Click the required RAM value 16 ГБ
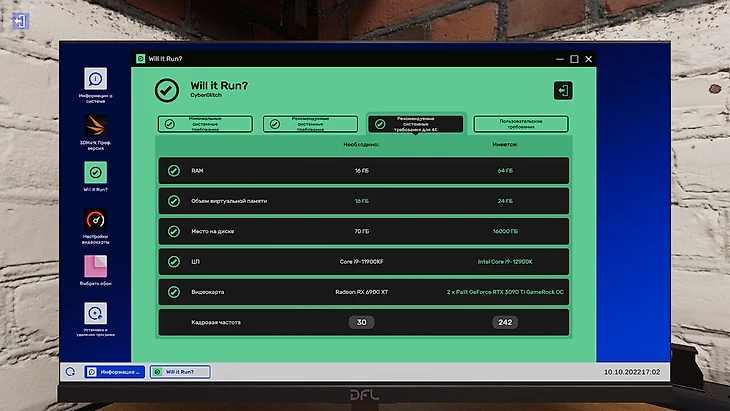The height and width of the screenshot is (411, 730). coord(362,171)
